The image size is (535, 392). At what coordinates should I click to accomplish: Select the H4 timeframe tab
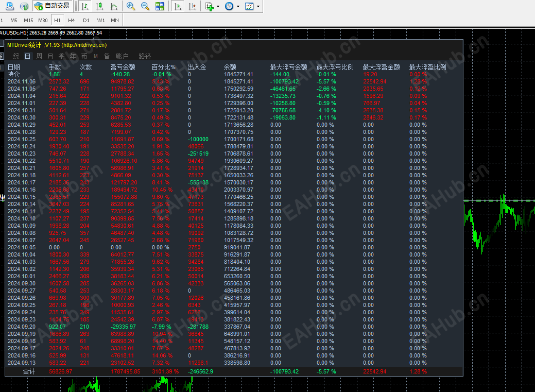click(x=71, y=20)
